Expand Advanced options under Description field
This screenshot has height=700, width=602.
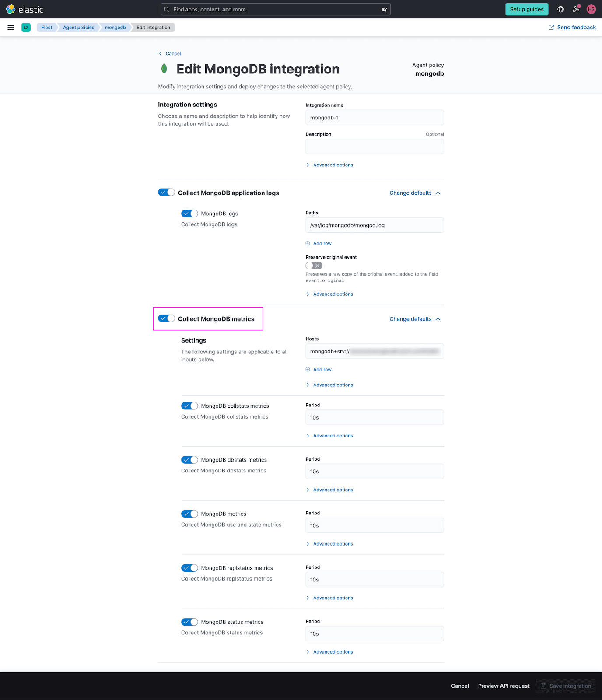[332, 165]
